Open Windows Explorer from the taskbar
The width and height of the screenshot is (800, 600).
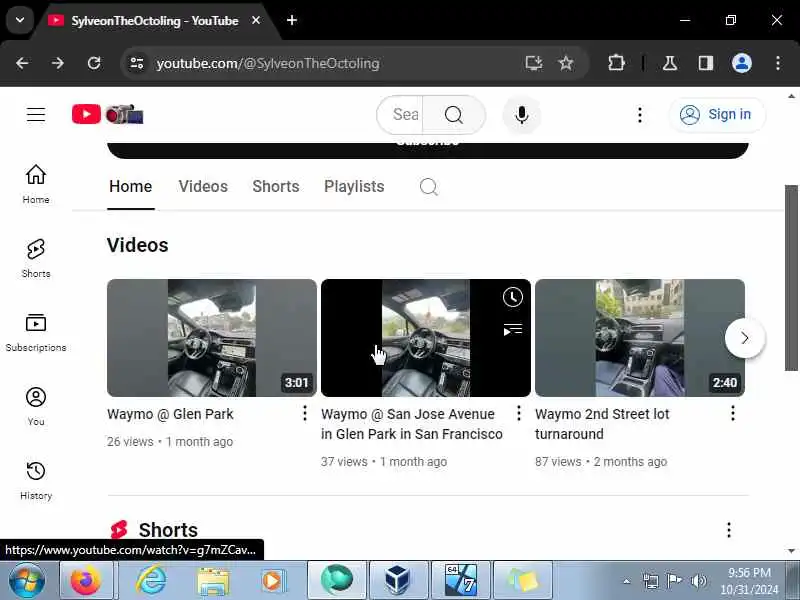(x=213, y=581)
